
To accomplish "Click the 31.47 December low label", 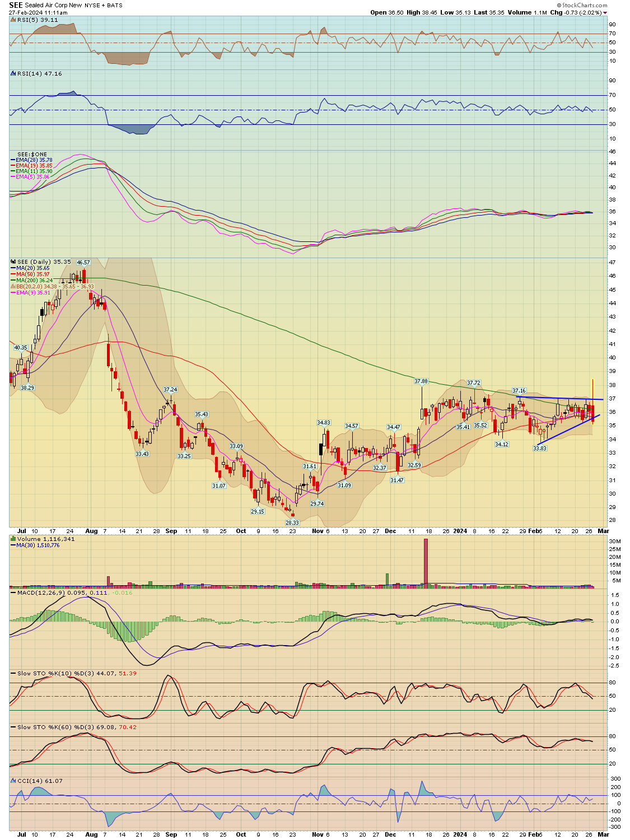I will click(397, 480).
